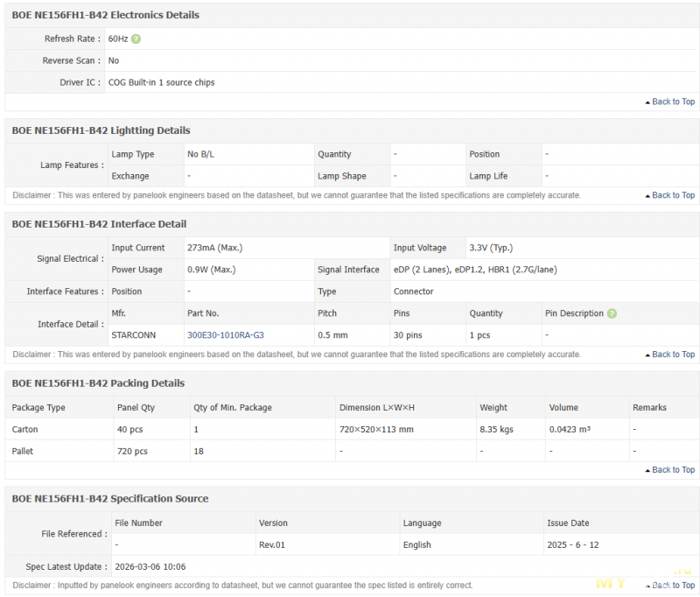Click the carton dimension 720×520×113 mm cell
700x597 pixels.
click(376, 430)
